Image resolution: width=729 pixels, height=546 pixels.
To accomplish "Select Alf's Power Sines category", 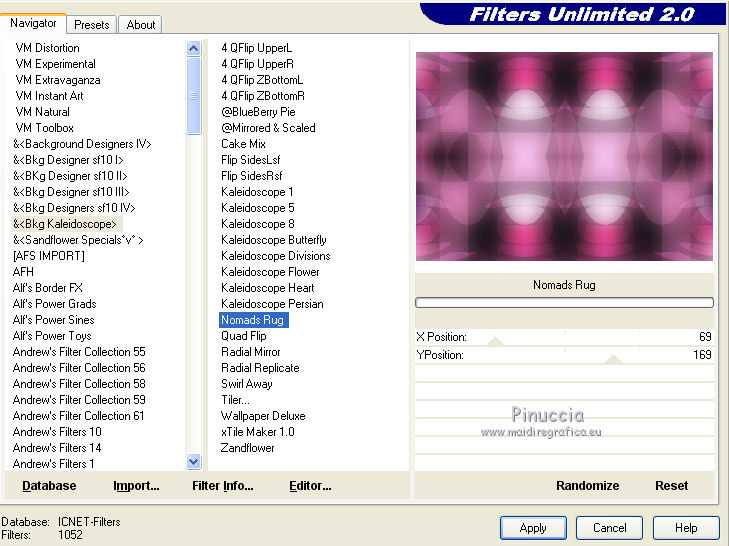I will [x=53, y=320].
